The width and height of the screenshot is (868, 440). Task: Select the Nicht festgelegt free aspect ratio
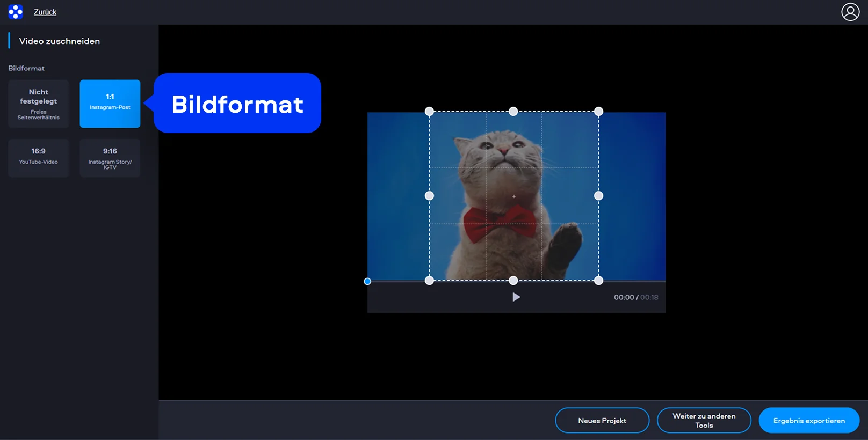39,104
